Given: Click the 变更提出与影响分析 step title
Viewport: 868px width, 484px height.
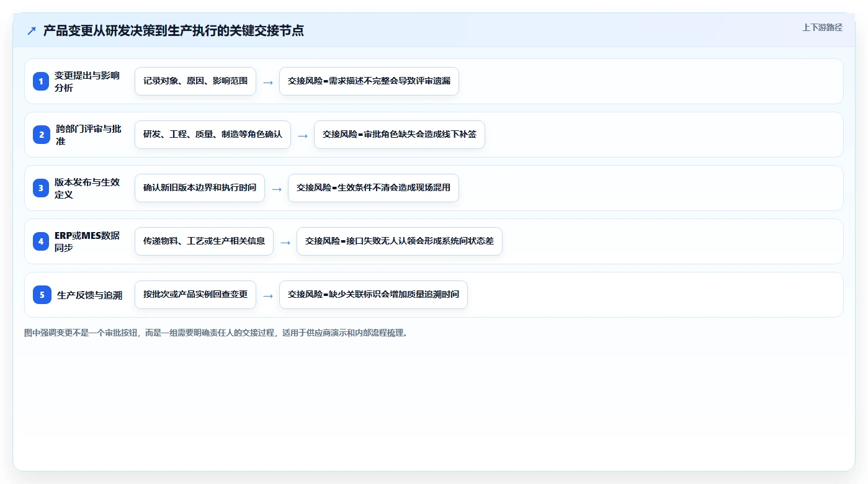Looking at the screenshot, I should pos(87,81).
